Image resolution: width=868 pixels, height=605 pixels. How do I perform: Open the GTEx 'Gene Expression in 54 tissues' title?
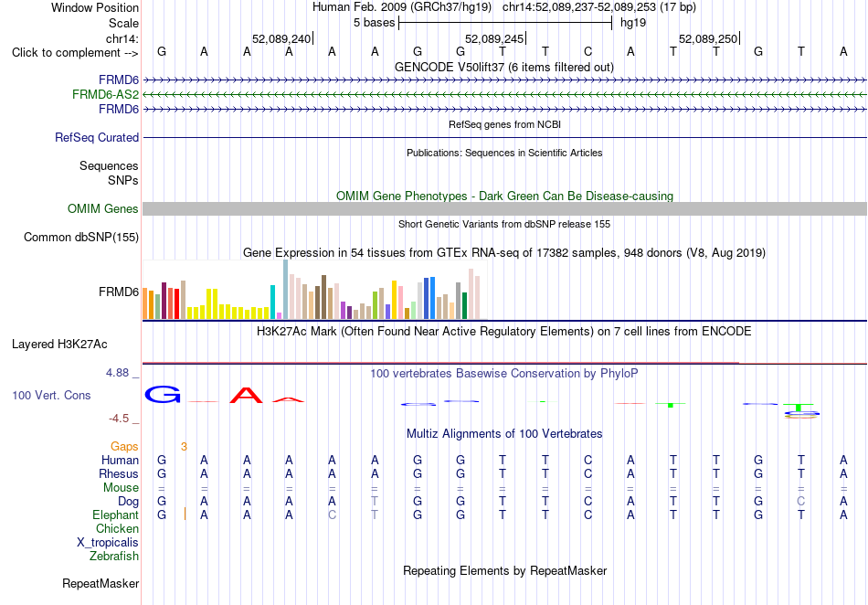coord(504,253)
